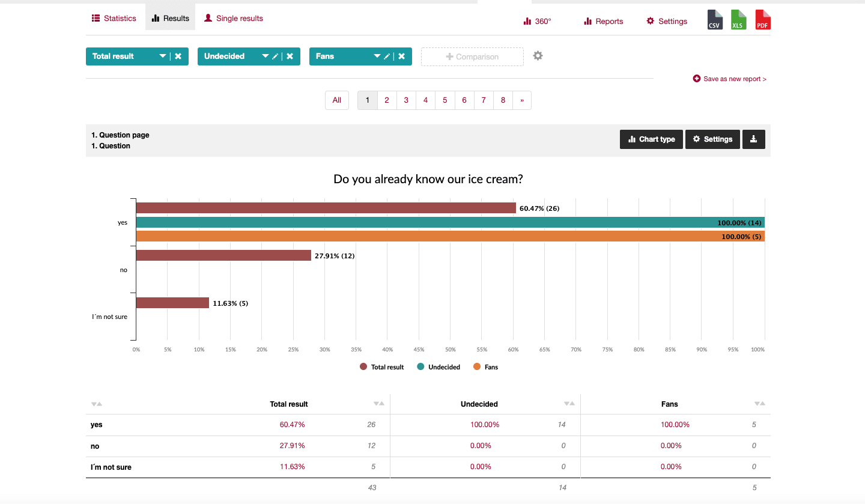Open the comparison settings gear
The image size is (865, 504).
[538, 55]
